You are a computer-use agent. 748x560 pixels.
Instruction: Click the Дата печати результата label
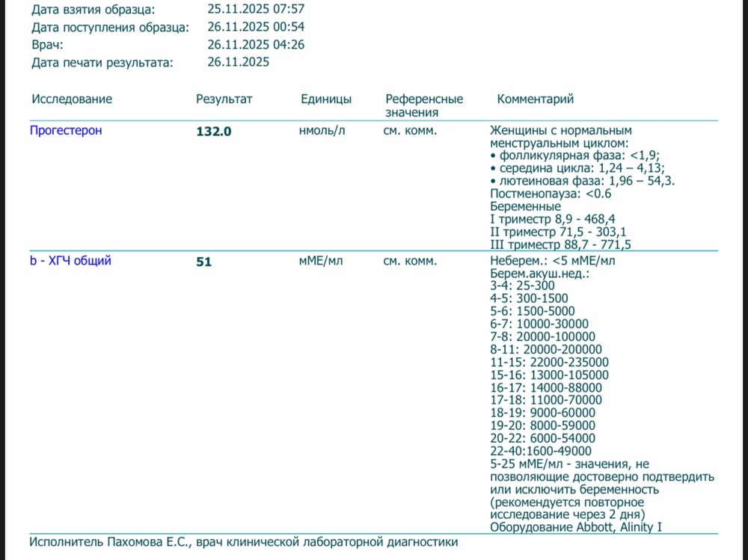102,63
